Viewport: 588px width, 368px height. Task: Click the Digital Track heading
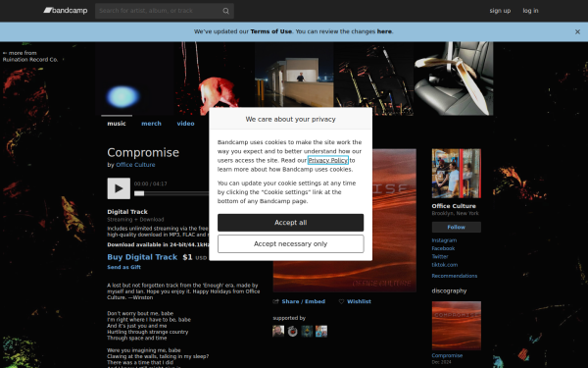click(127, 212)
